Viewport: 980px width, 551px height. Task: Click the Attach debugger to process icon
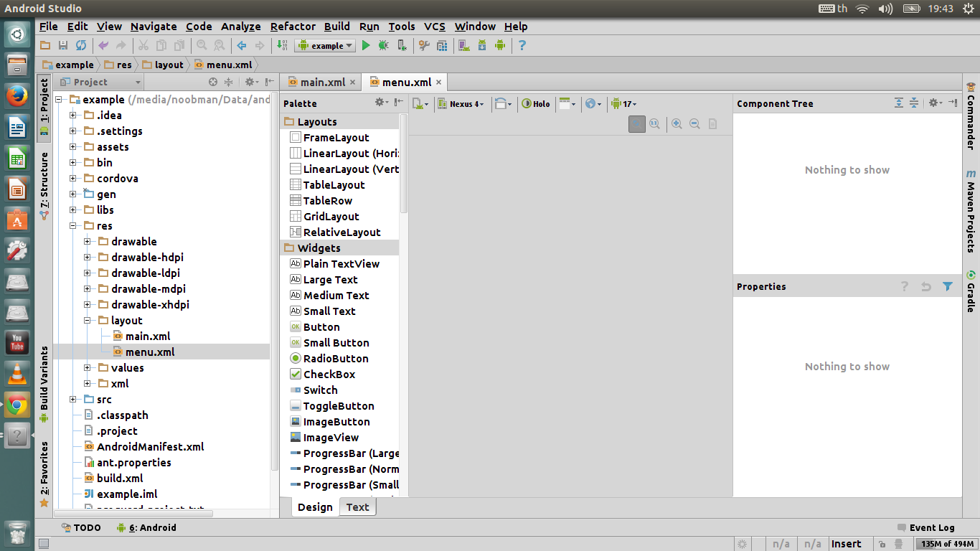(402, 45)
